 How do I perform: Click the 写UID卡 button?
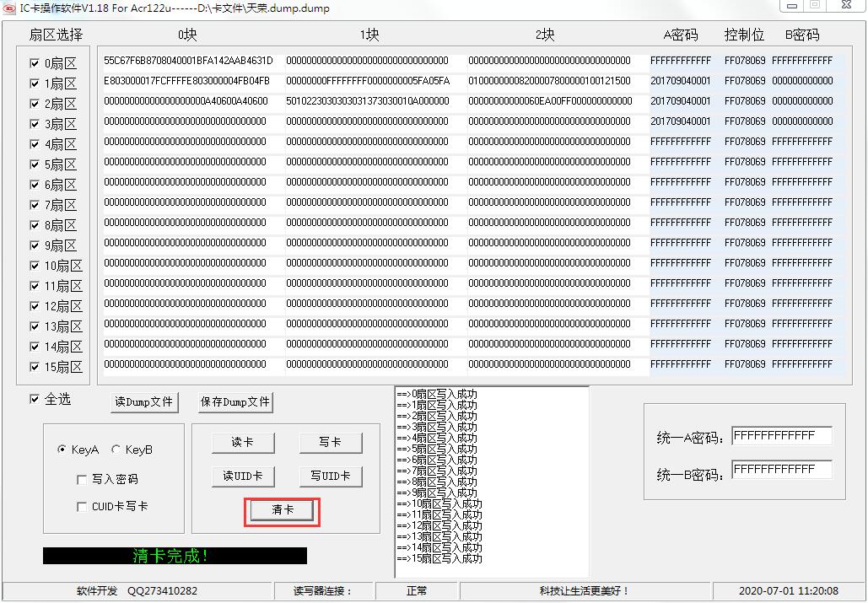tap(329, 476)
